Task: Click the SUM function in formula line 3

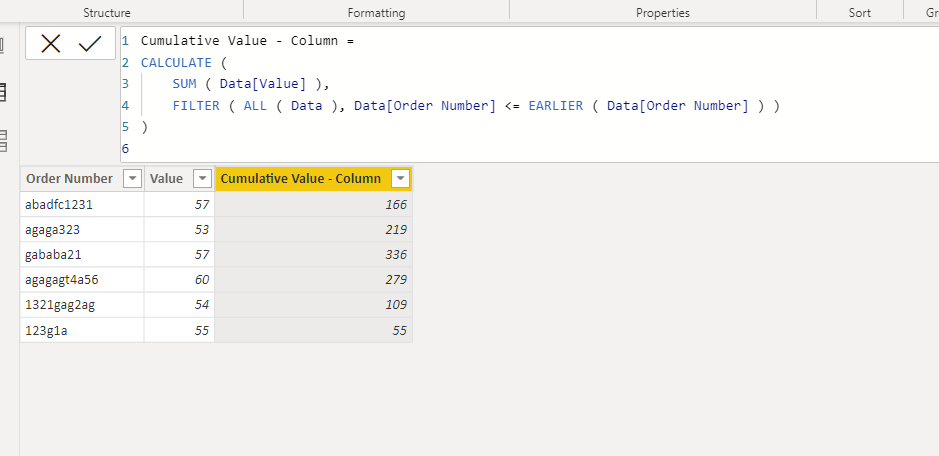Action: (184, 84)
